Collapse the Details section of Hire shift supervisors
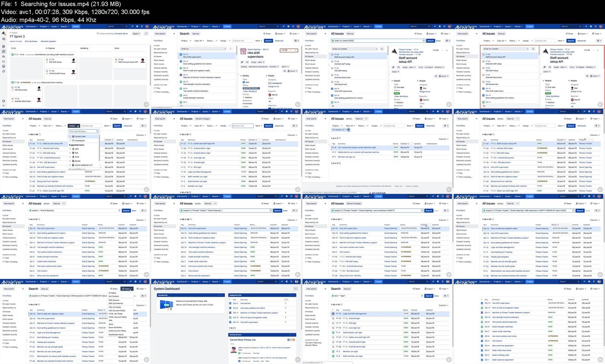This screenshot has height=364, width=605. [x=241, y=76]
